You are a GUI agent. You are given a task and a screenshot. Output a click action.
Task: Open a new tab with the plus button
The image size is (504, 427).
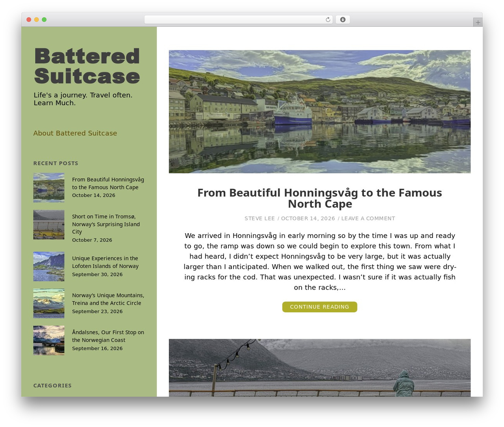(x=478, y=22)
